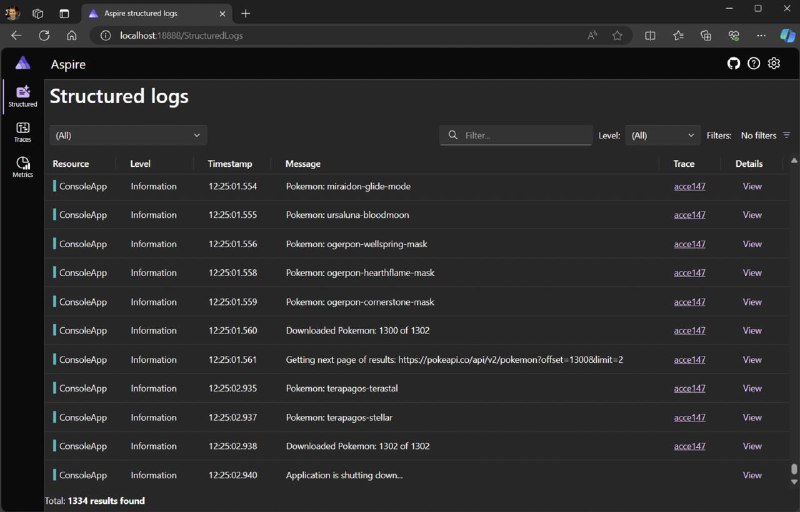The image size is (800, 512).
Task: Sort by the Level column header
Action: point(140,164)
